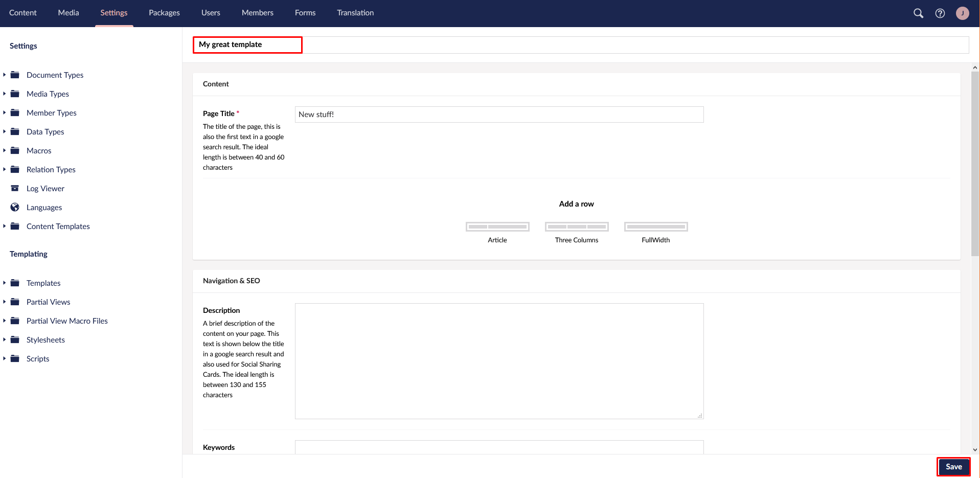Click the Page Title input field
Viewport: 980px width, 478px height.
tap(499, 115)
